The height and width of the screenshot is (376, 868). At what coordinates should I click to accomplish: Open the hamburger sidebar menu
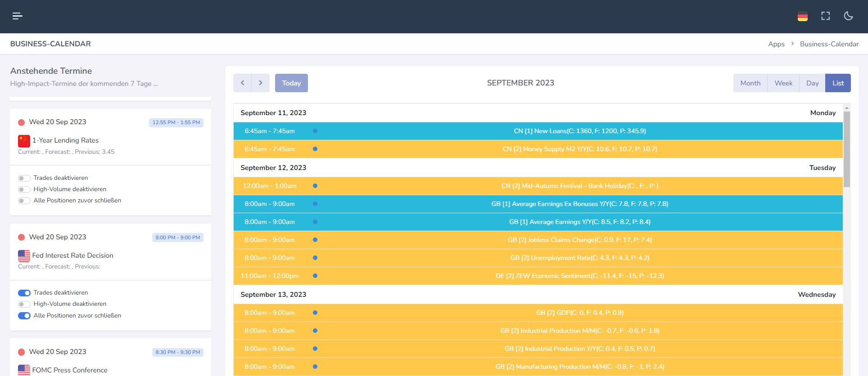point(18,16)
